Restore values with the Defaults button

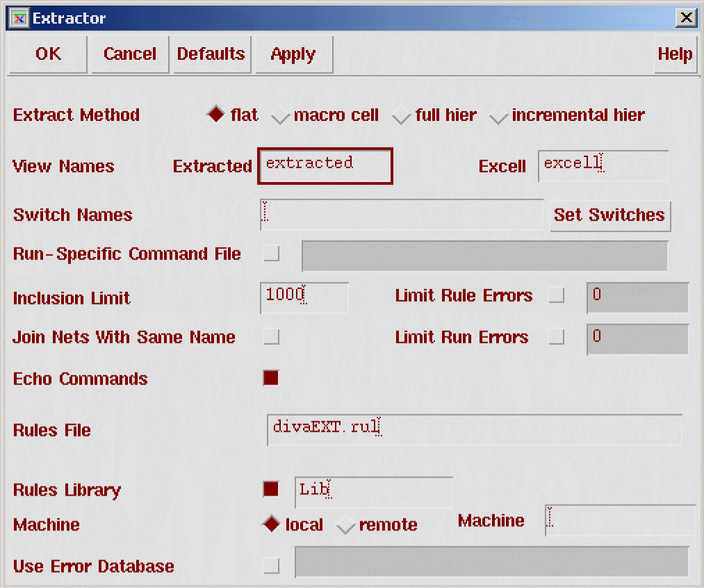[x=211, y=54]
